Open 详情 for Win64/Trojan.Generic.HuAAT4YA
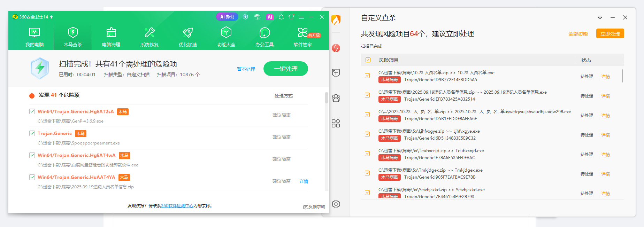This screenshot has height=227, width=644. (x=304, y=181)
